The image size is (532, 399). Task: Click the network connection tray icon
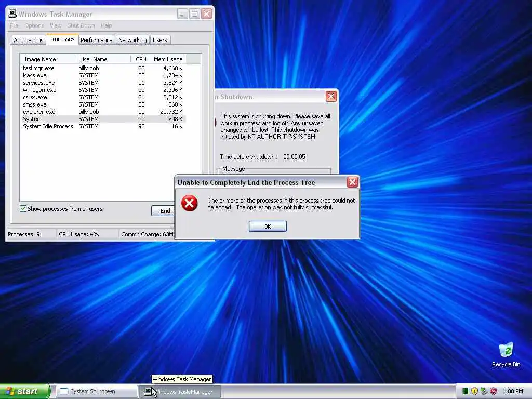(x=484, y=391)
